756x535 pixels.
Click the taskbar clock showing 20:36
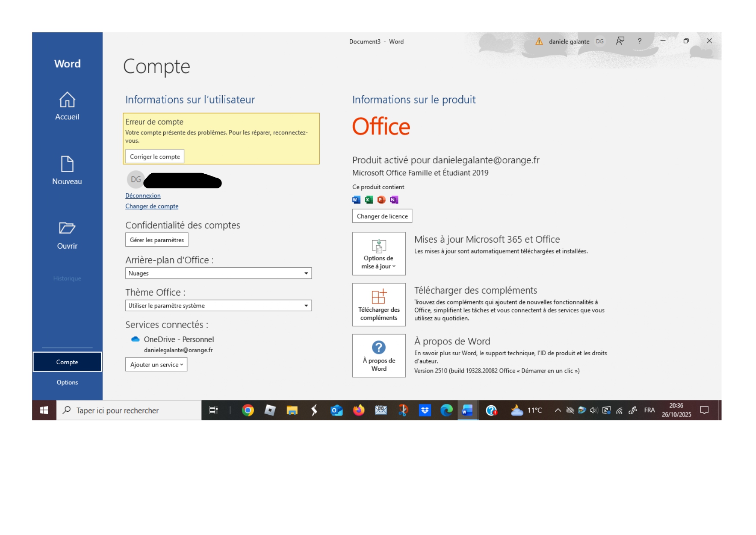[x=676, y=410]
